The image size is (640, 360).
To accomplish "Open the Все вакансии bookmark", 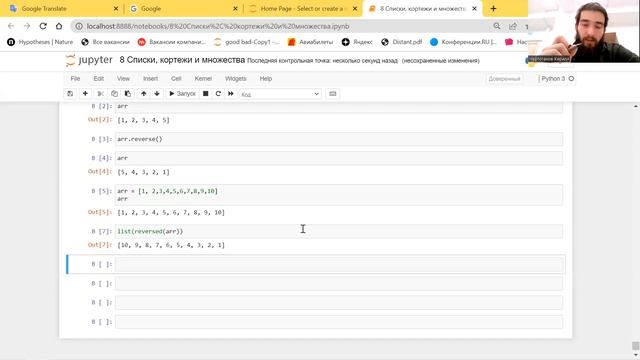I will pyautogui.click(x=105, y=42).
